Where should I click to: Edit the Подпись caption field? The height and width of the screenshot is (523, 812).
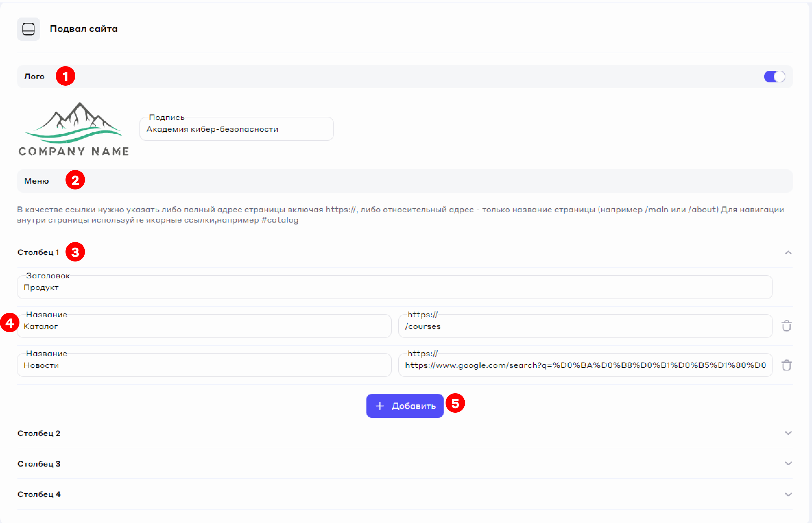point(236,129)
